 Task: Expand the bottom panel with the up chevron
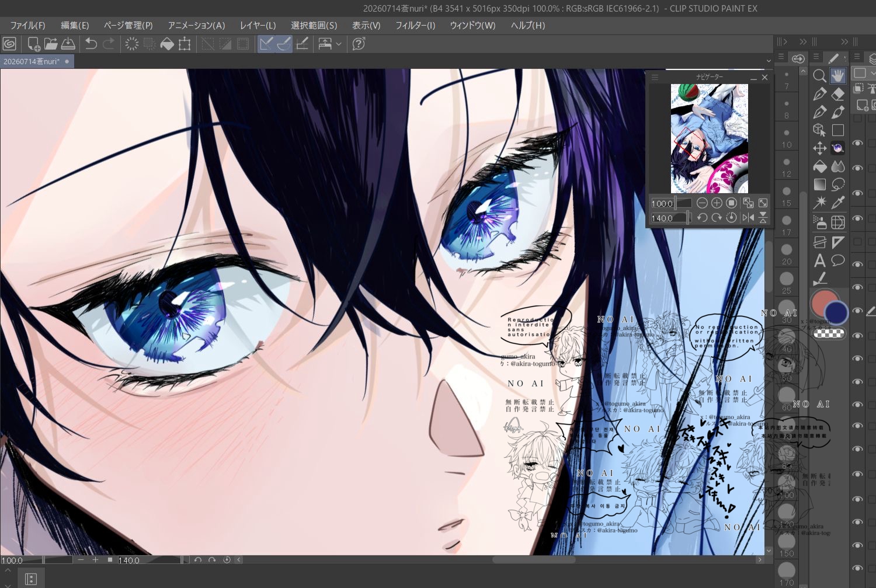[x=8, y=569]
